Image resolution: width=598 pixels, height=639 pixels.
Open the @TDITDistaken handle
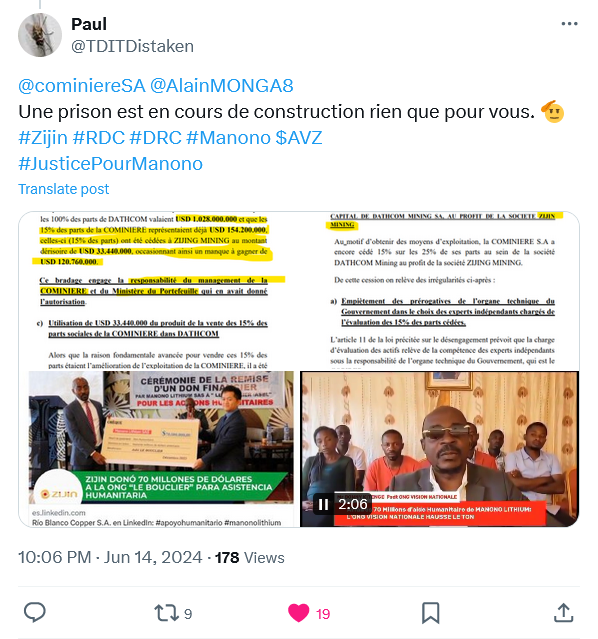(132, 46)
